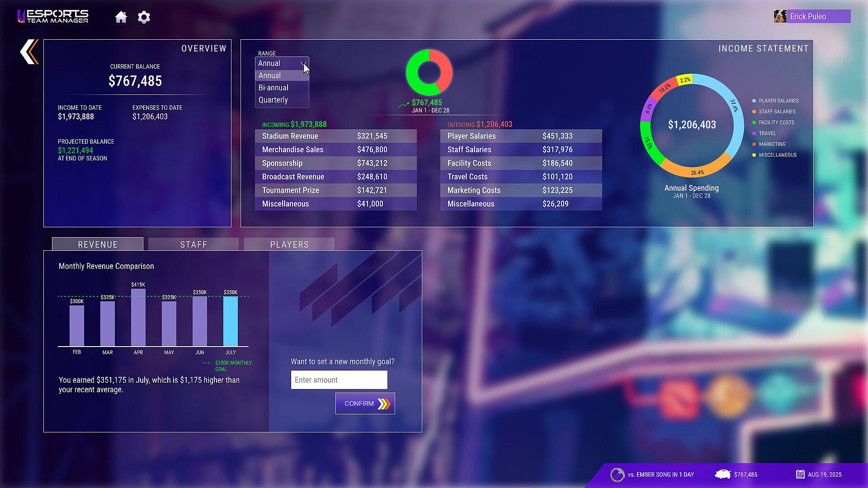Screen dimensions: 868x488
Task: Open the calendar icon by date
Action: pyautogui.click(x=800, y=474)
